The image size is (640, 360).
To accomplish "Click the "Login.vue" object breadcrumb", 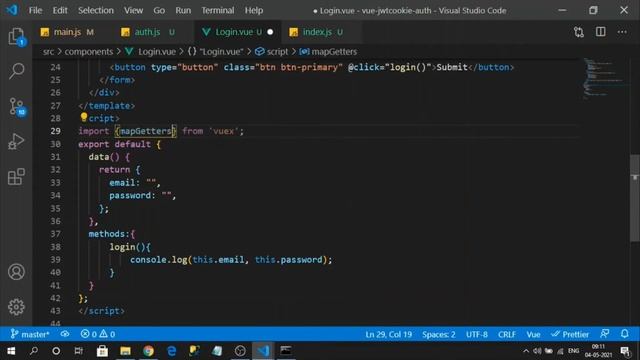I will [221, 51].
